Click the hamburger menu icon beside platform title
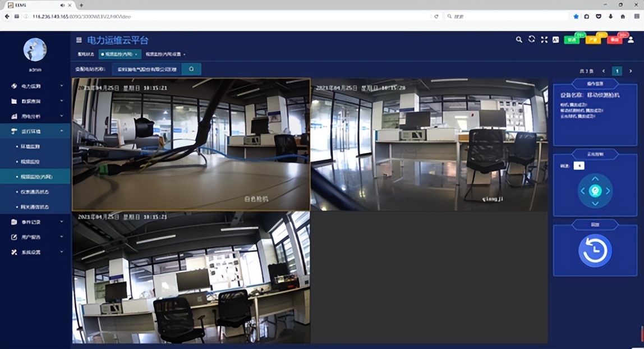This screenshot has width=644, height=349. (79, 40)
